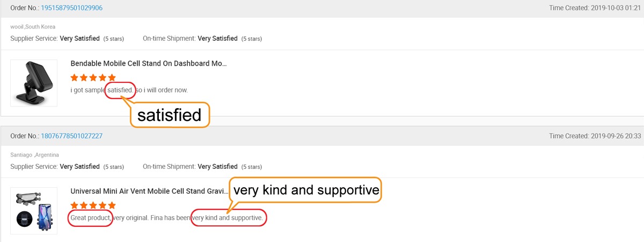Click the black dashboard phone stand thumbnail
Viewport: 644px width, 242px height.
[x=34, y=83]
